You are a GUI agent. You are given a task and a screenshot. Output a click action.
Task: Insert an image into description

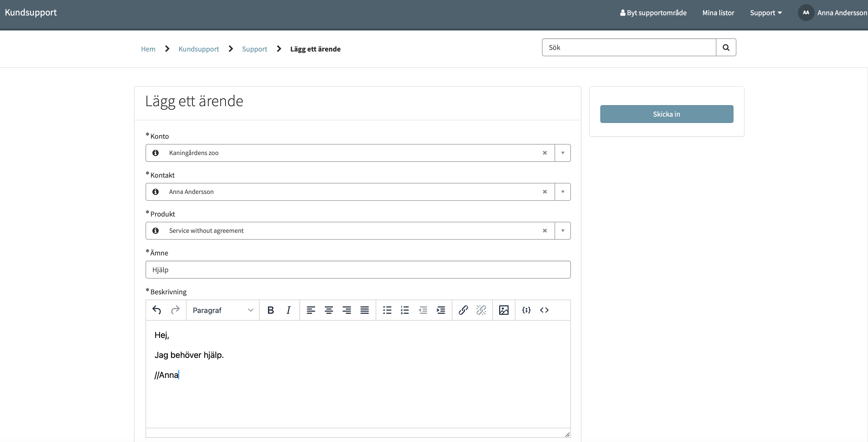point(504,310)
